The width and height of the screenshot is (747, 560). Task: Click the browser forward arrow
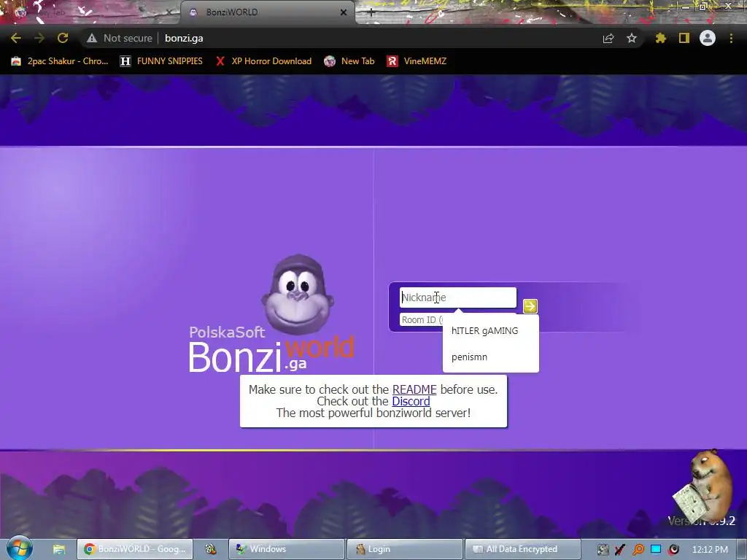tap(39, 38)
